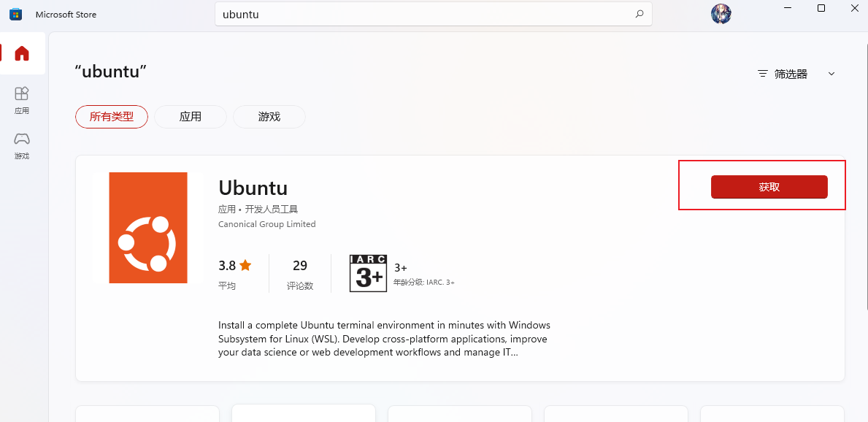The height and width of the screenshot is (422, 868).
Task: Click the 获取 button for Ubuntu
Action: coord(769,187)
